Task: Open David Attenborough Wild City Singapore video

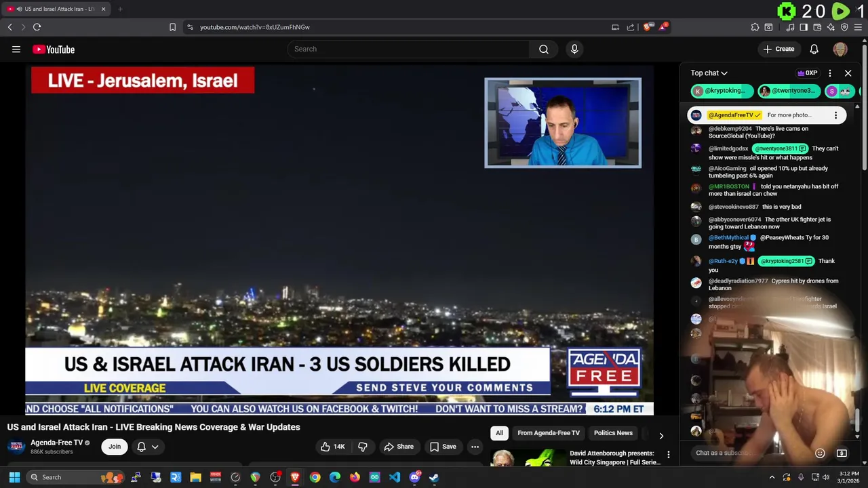Action: (614, 457)
